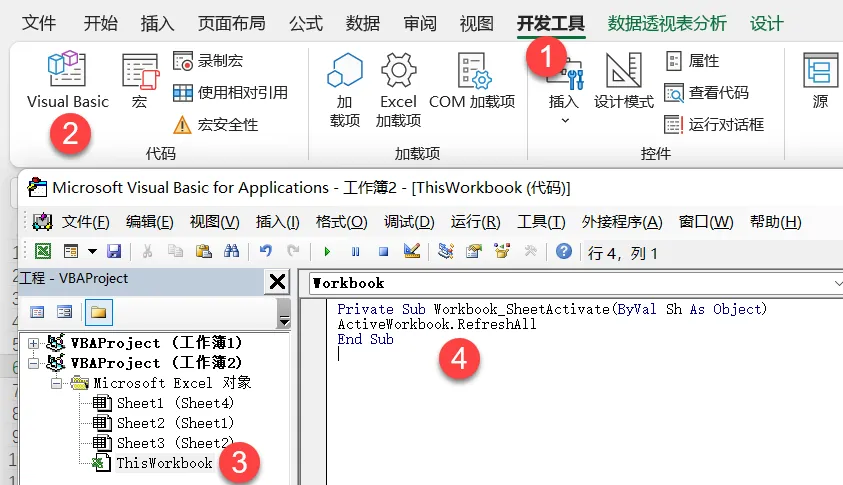Click View Code icon in project pane
The height and width of the screenshot is (485, 843).
tap(37, 312)
